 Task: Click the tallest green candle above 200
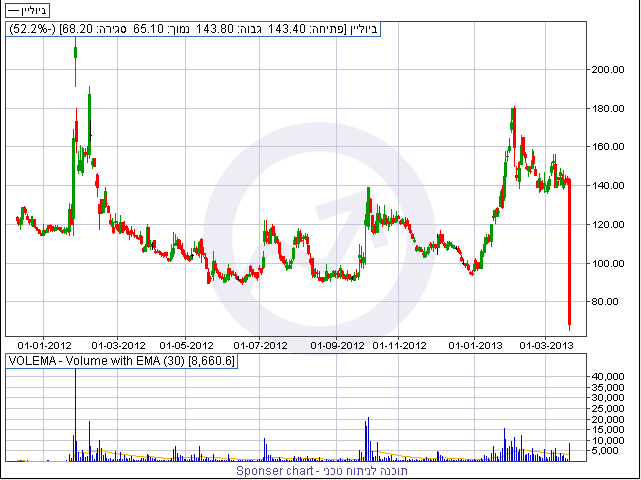76,61
